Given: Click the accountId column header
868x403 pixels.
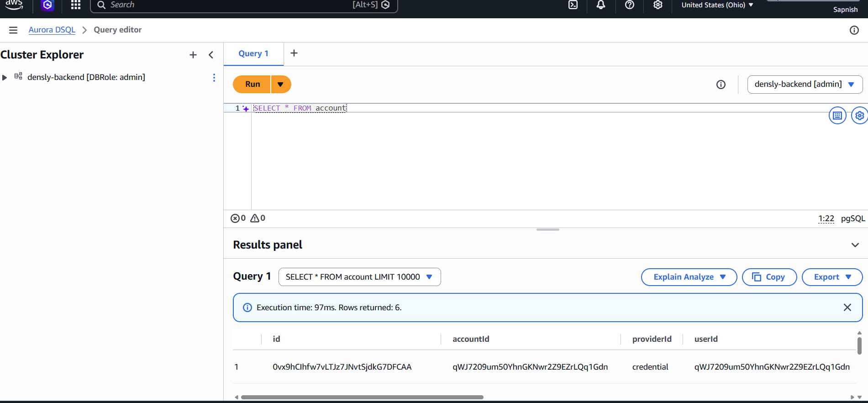Looking at the screenshot, I should coord(471,339).
